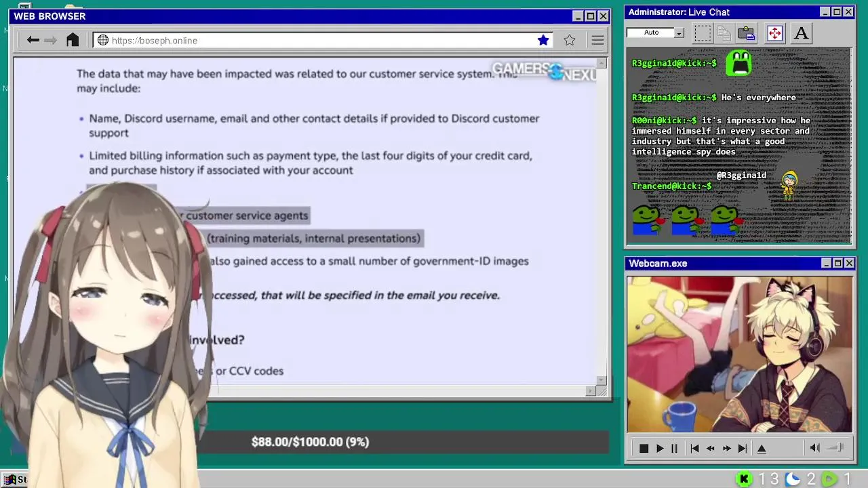
Task: Toggle the red arrows full-screen icon
Action: [x=774, y=33]
